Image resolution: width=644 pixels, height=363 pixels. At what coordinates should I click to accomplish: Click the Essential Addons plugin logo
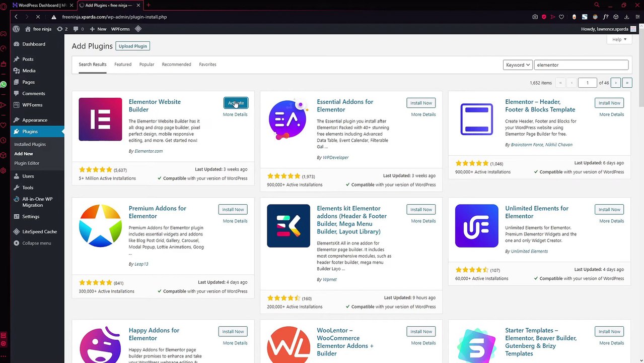coord(288,119)
